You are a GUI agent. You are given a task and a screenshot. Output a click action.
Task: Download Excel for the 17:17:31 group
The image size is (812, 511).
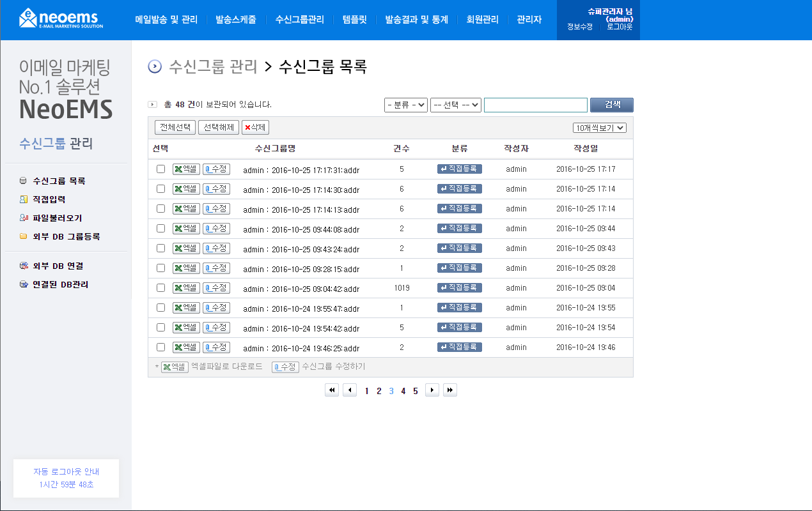tap(186, 169)
